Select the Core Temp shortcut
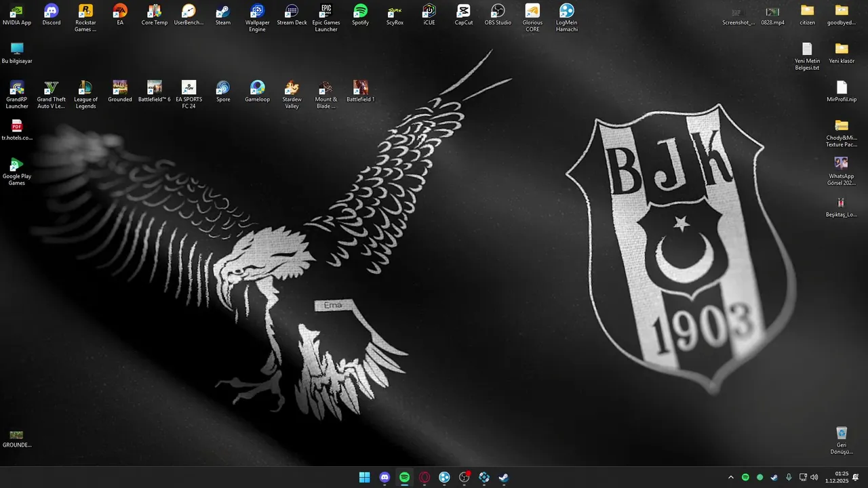The height and width of the screenshot is (488, 868). [x=155, y=15]
